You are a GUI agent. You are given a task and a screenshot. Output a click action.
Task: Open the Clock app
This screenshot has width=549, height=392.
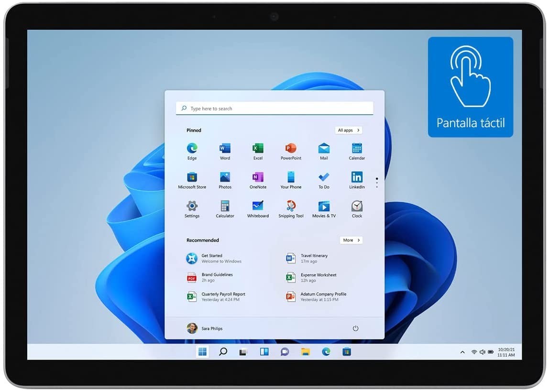pyautogui.click(x=357, y=209)
